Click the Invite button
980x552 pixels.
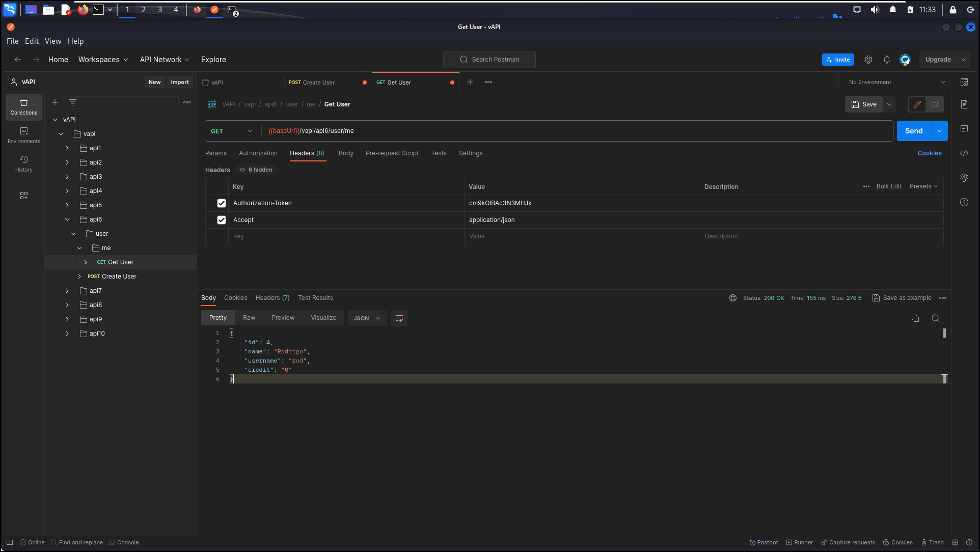(838, 60)
